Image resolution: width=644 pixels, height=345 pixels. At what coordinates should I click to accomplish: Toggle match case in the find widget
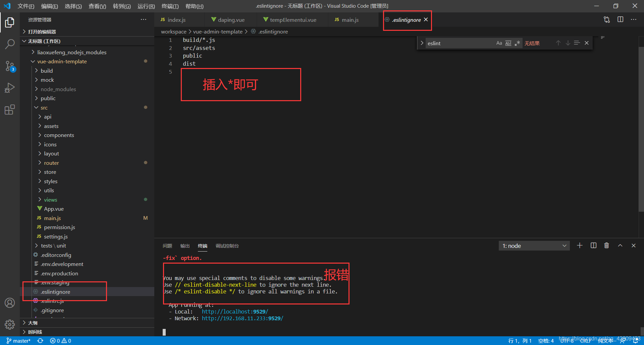(x=499, y=43)
